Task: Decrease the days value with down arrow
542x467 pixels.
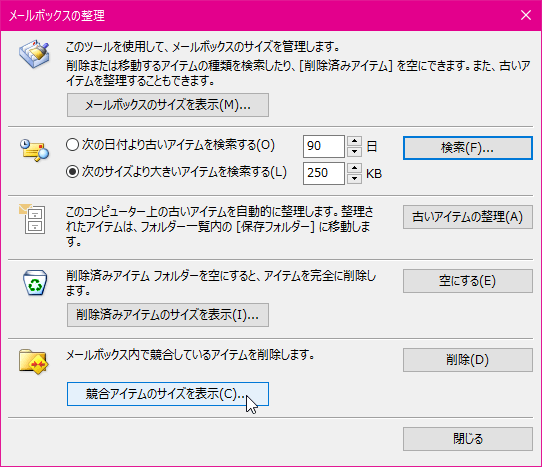Action: pos(354,152)
